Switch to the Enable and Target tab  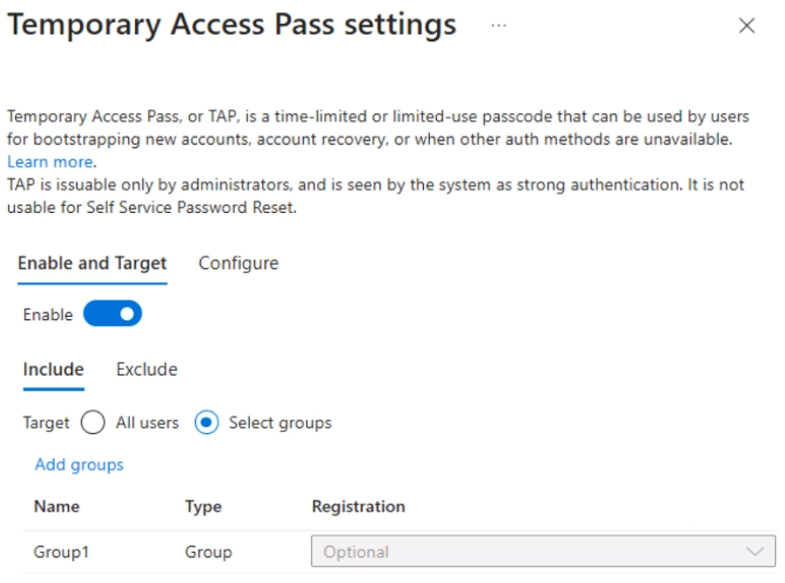click(92, 264)
